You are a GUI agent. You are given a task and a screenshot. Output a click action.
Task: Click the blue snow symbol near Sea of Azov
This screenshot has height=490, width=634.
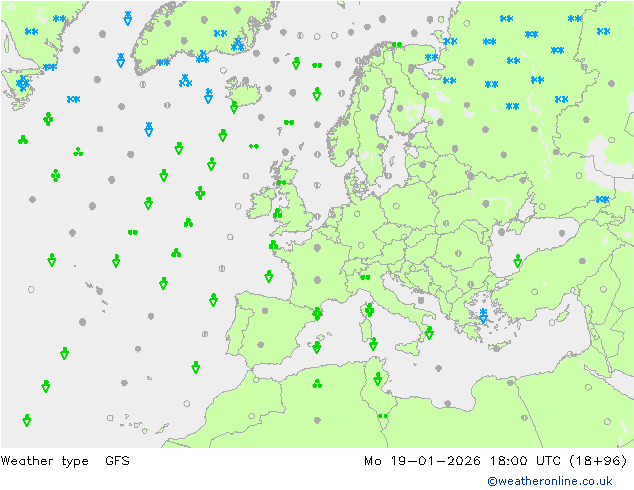602,199
